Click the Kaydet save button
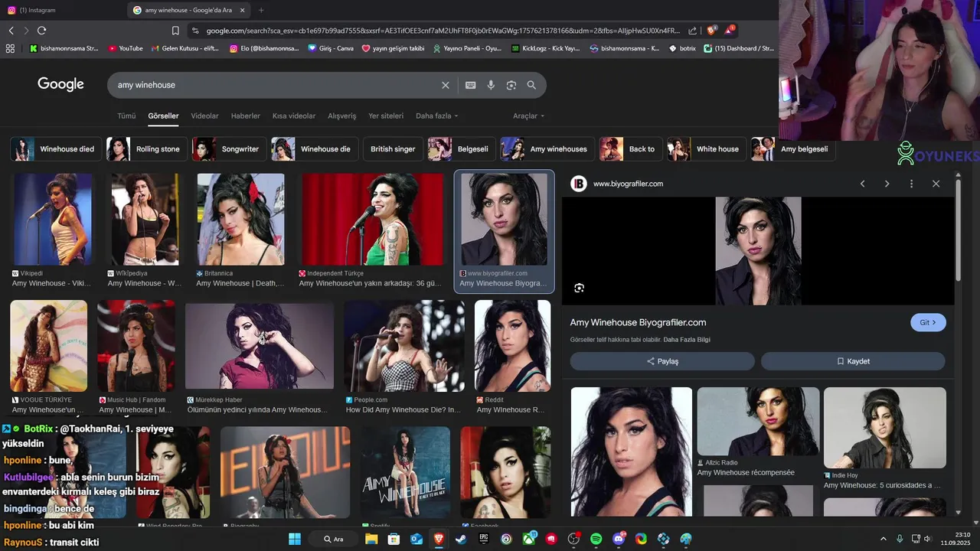Viewport: 980px width, 551px height. [853, 361]
